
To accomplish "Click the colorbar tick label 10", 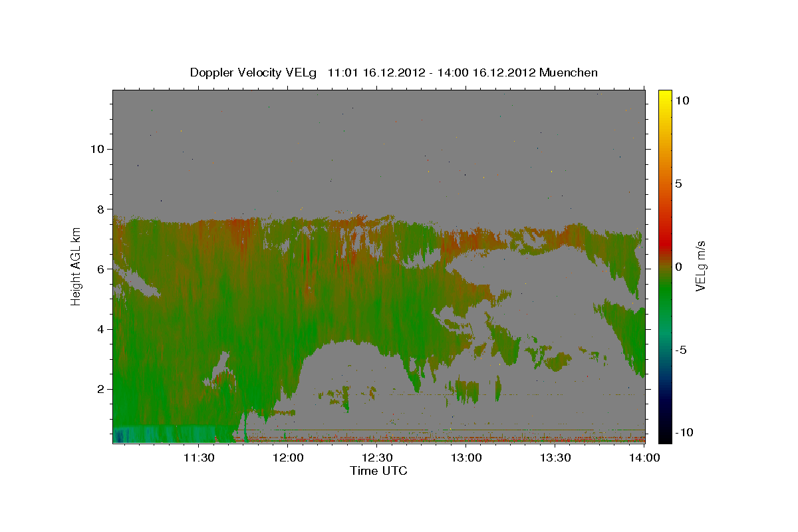I will 682,100.
